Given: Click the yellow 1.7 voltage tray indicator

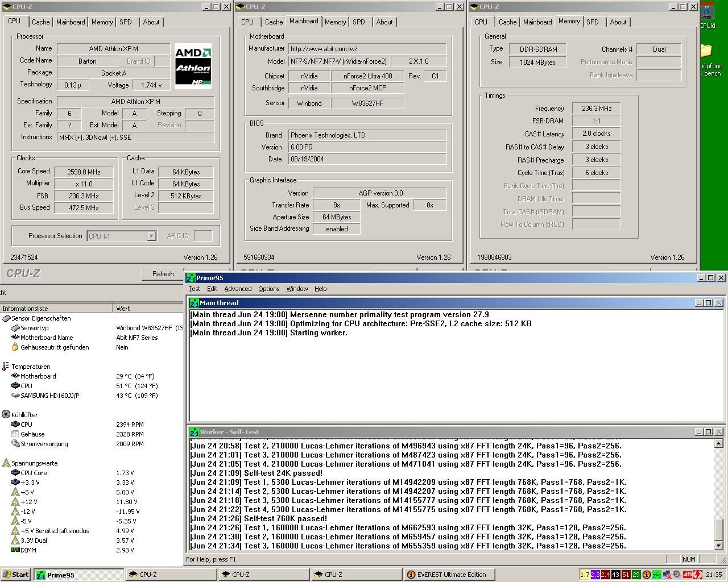Looking at the screenshot, I should 585,575.
